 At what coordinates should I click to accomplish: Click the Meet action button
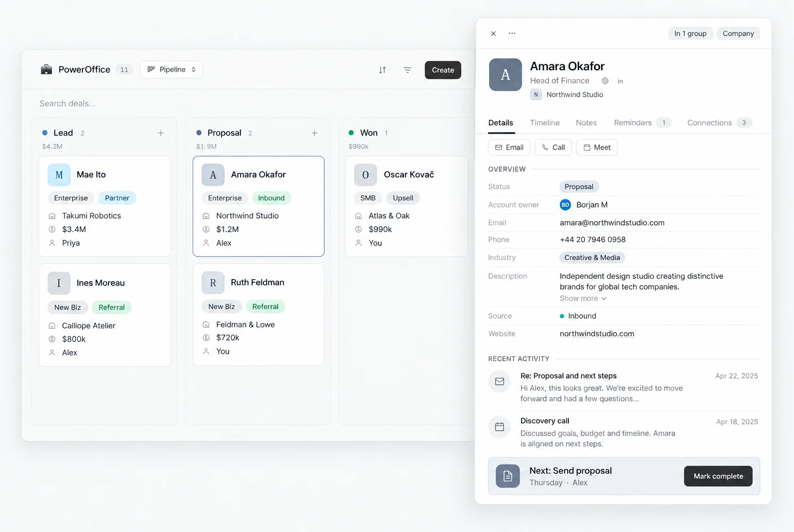click(x=597, y=147)
